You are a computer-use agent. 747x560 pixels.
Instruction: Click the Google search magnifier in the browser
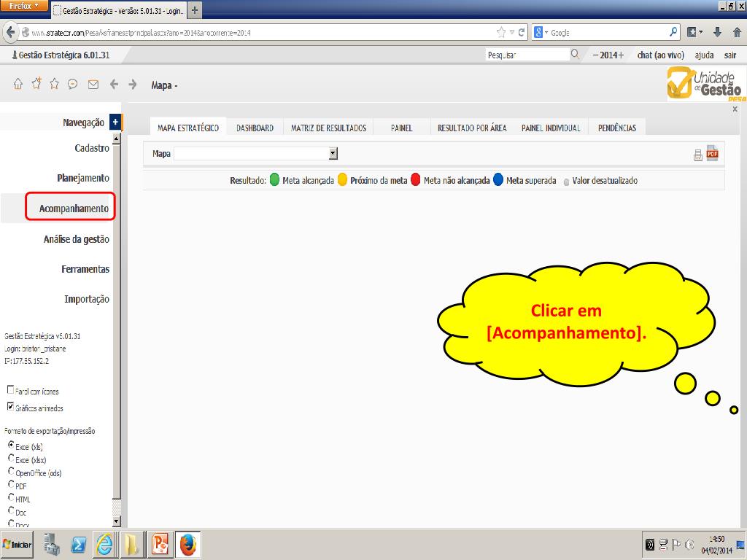673,32
